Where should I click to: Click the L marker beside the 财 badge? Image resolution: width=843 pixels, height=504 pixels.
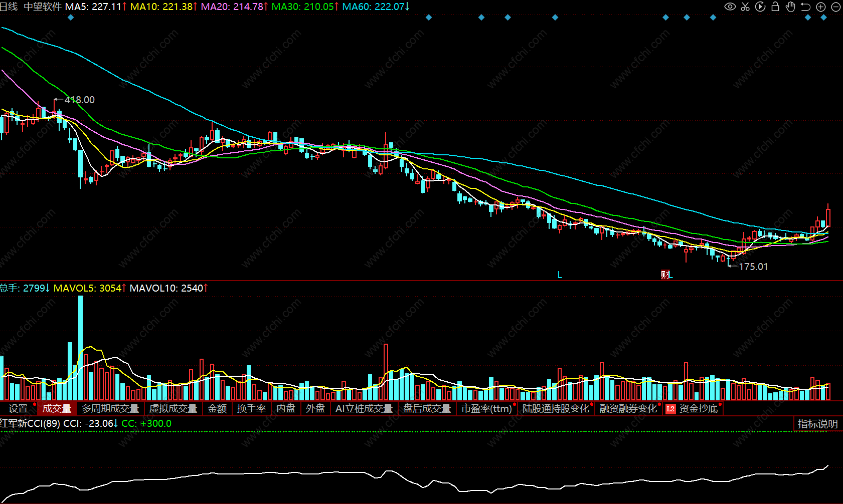[x=670, y=275]
